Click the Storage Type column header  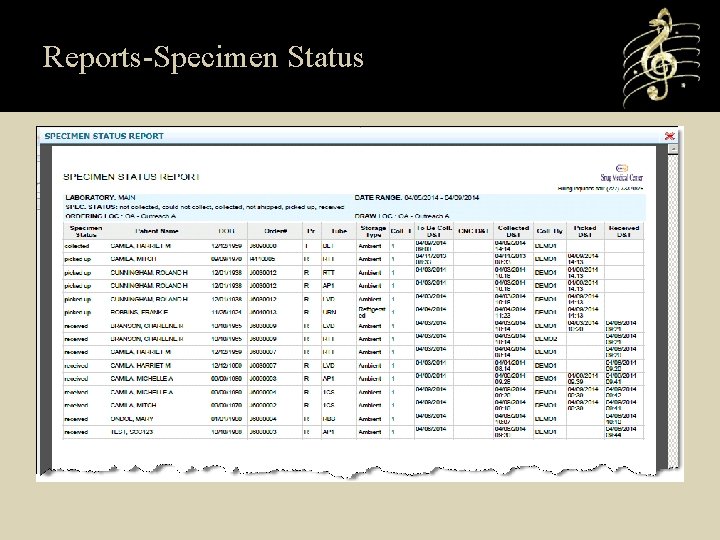[373, 231]
